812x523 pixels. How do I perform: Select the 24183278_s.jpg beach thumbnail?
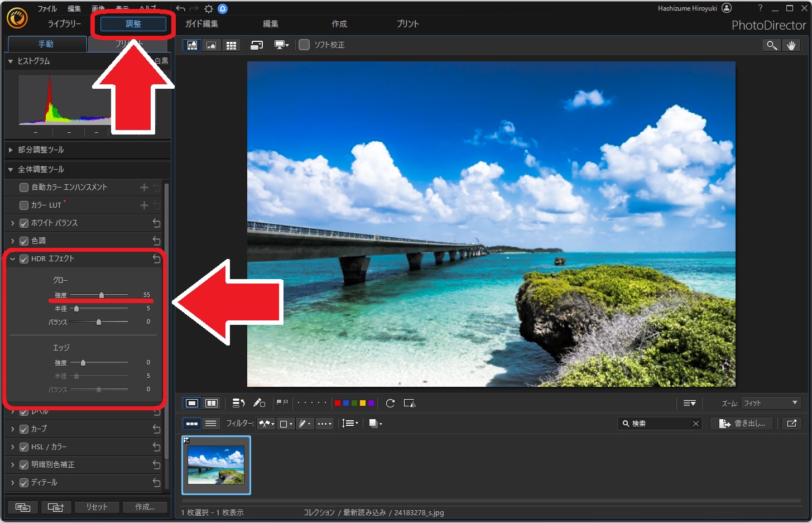(x=216, y=465)
